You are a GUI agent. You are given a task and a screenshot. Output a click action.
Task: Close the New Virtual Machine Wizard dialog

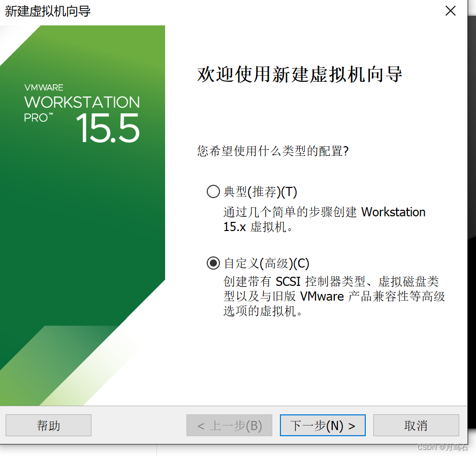click(451, 11)
